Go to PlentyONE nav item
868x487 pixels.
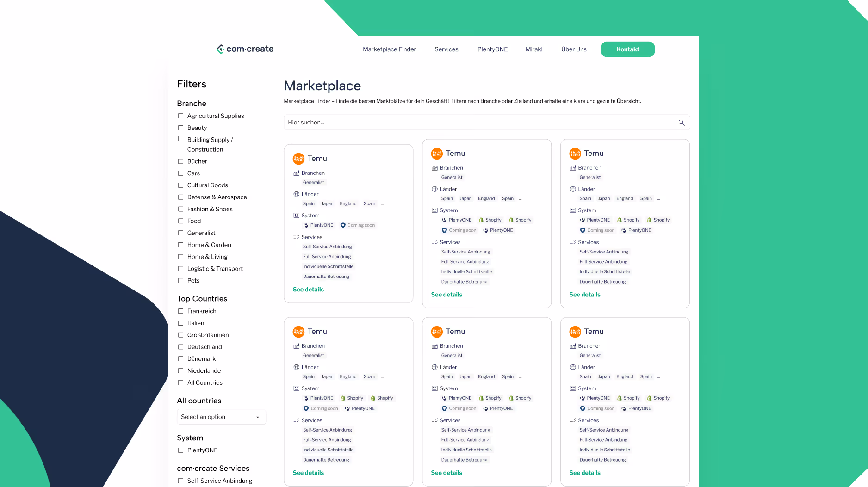click(x=492, y=49)
